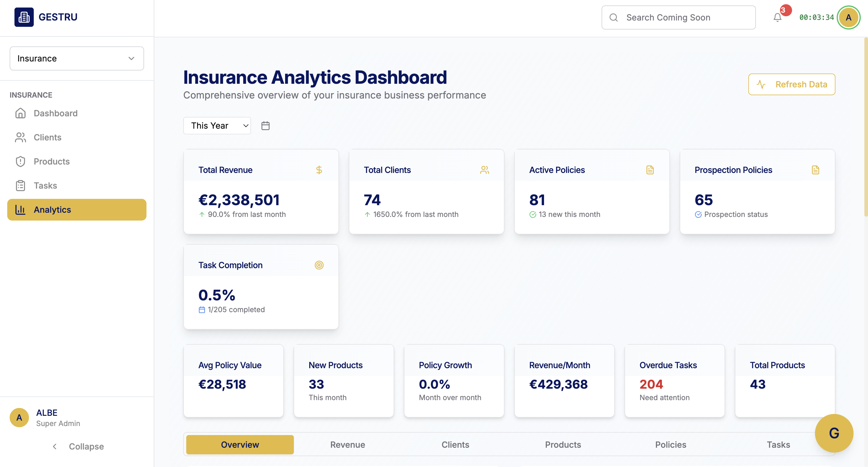
Task: Open the This Year period dropdown
Action: [x=217, y=126]
